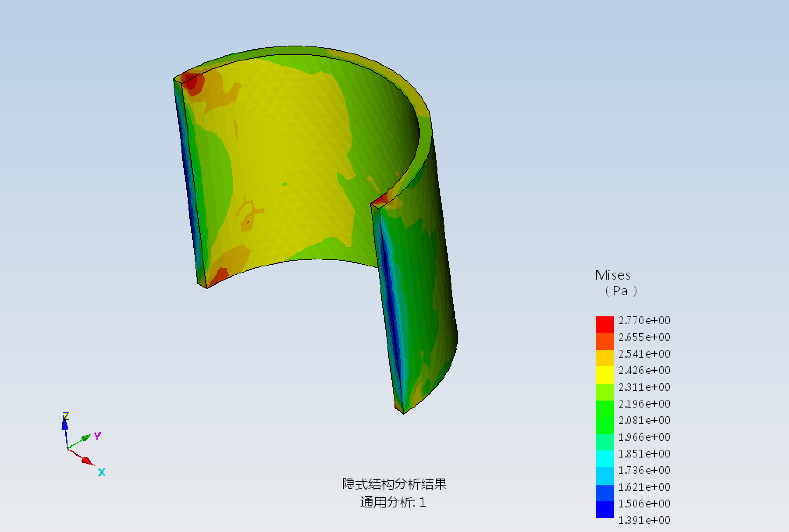Select the 1.621e+00 legend value
Image resolution: width=789 pixels, height=532 pixels.
(x=644, y=487)
